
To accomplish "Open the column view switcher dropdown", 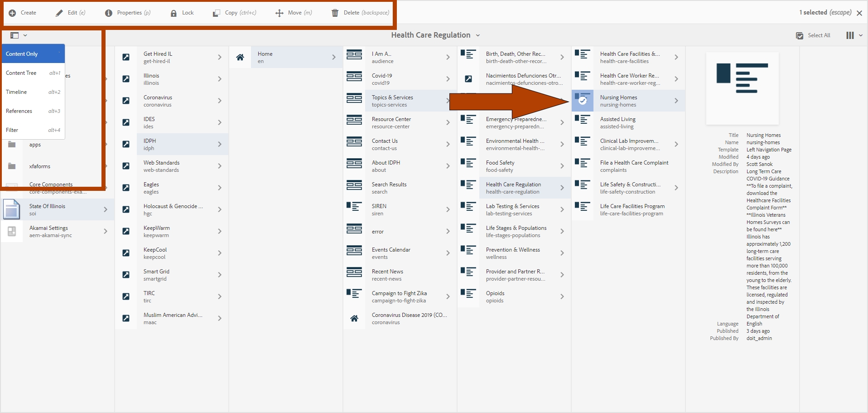I will coord(854,35).
